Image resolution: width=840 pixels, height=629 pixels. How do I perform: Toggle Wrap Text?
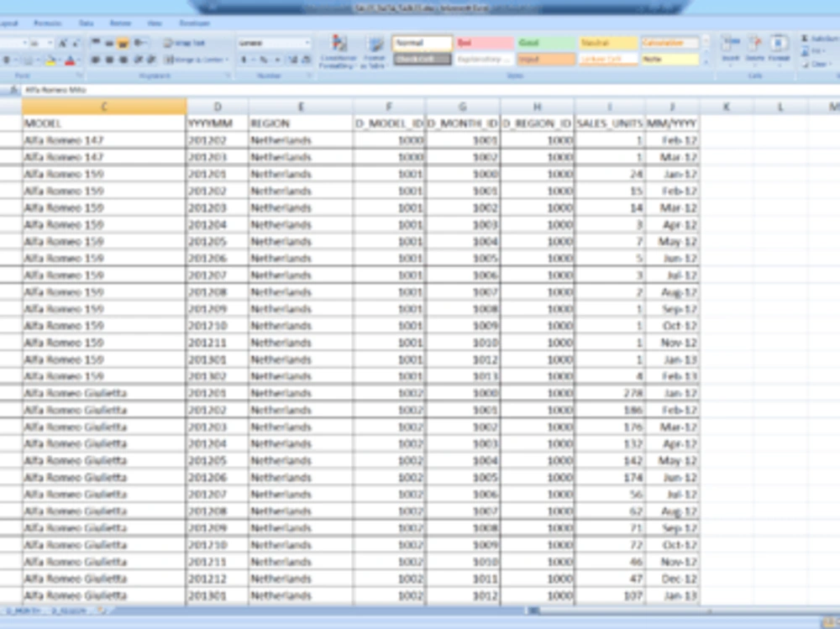click(184, 43)
